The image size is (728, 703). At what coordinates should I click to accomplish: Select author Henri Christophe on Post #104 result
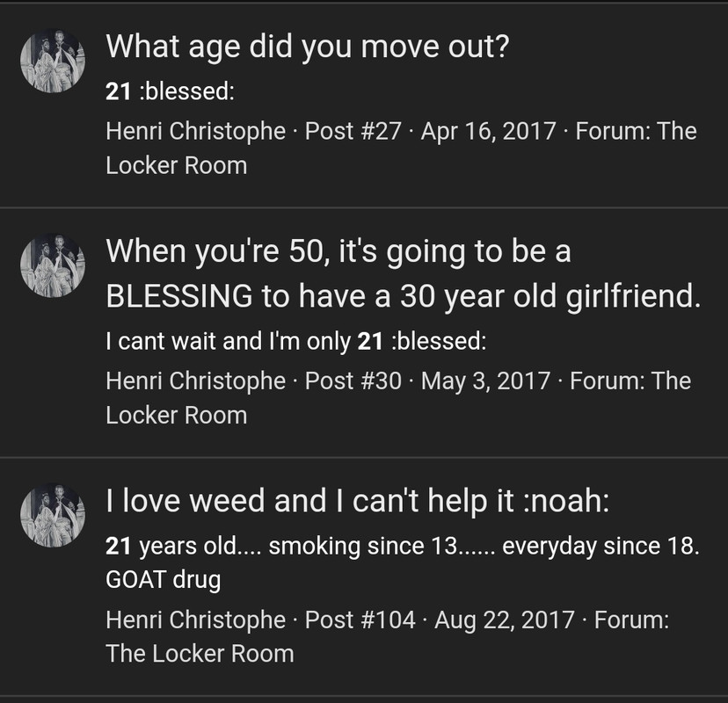[195, 620]
